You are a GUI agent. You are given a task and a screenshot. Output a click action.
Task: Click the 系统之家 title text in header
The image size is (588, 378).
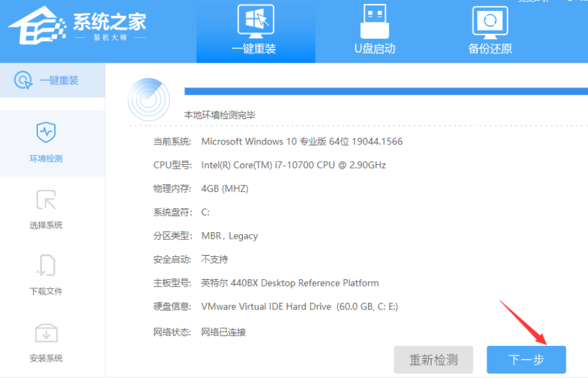pos(109,21)
